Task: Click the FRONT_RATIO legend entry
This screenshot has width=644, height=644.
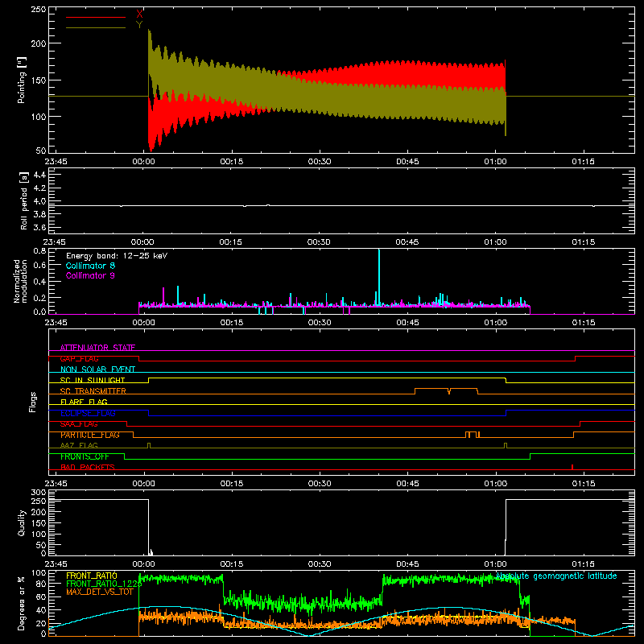Action: tap(92, 576)
